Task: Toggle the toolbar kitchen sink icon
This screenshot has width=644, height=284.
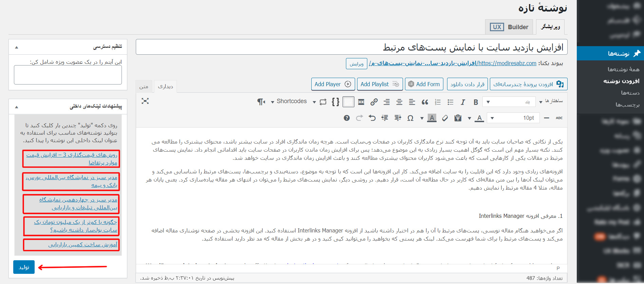Action: (348, 102)
